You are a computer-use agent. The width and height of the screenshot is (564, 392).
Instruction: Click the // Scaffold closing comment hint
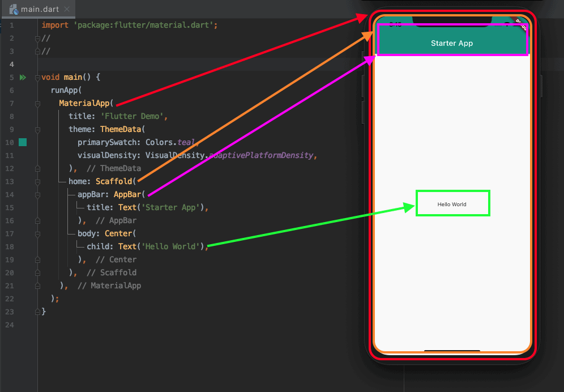click(112, 272)
